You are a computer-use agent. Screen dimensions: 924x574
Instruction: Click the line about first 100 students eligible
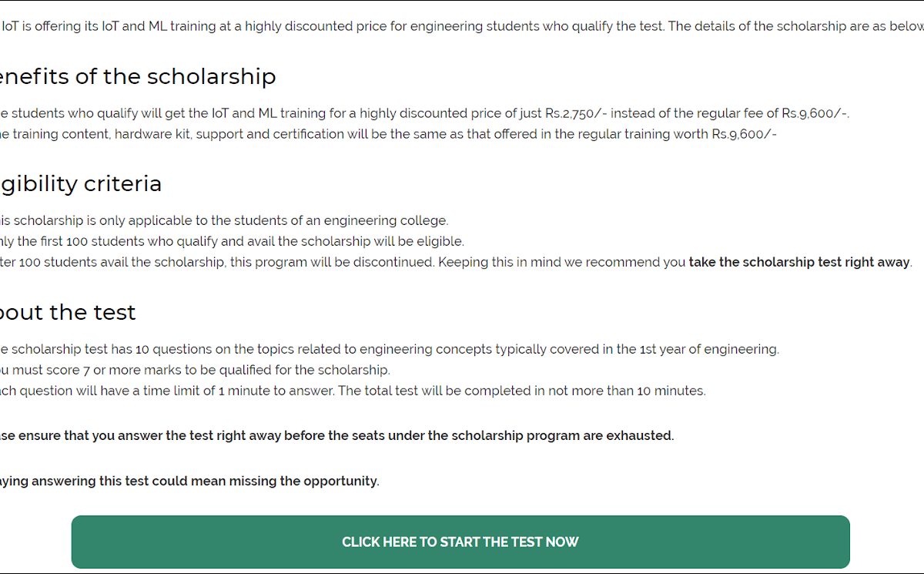point(231,241)
